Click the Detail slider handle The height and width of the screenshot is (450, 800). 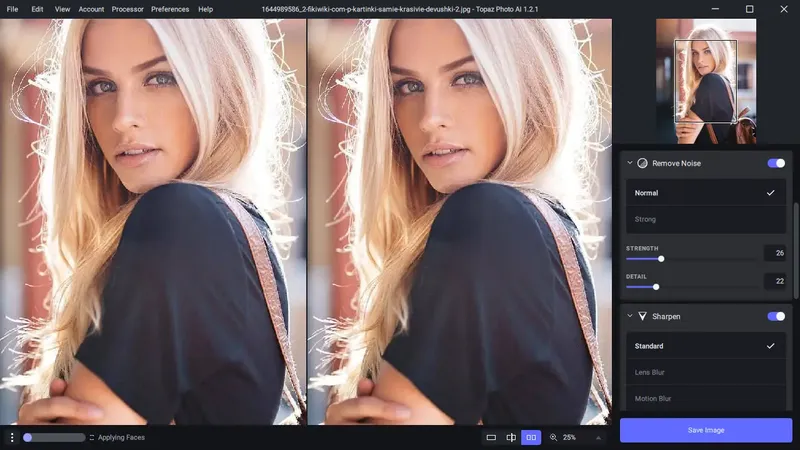(656, 287)
